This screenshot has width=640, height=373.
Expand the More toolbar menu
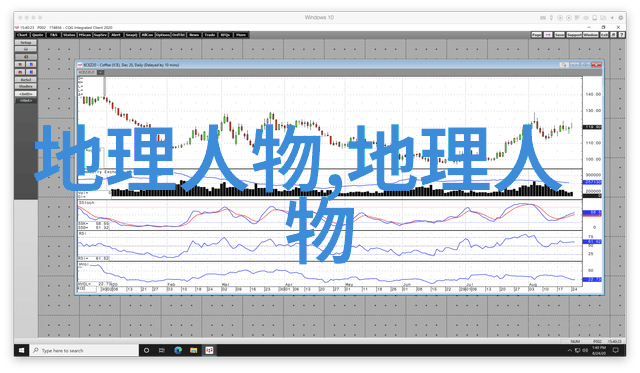(241, 35)
